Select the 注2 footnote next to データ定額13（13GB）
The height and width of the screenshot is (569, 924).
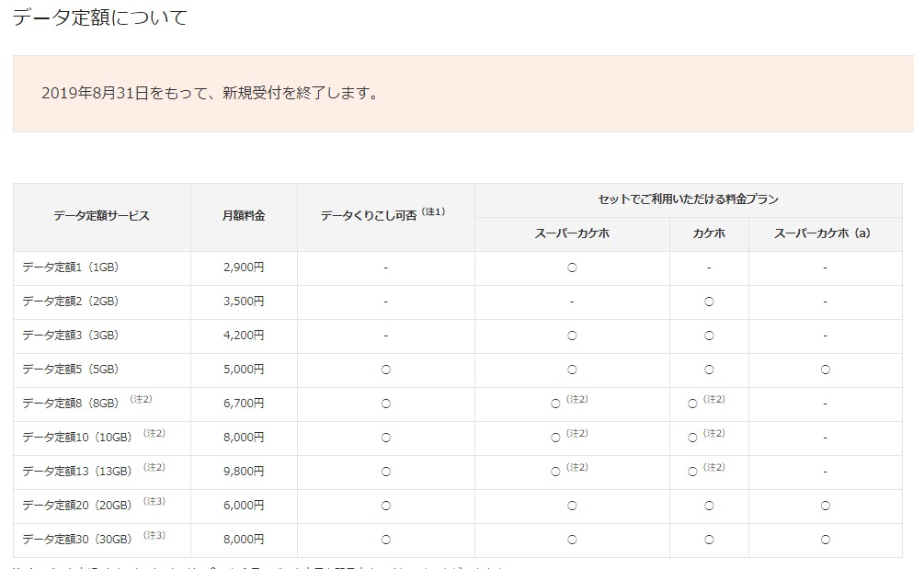pyautogui.click(x=154, y=467)
